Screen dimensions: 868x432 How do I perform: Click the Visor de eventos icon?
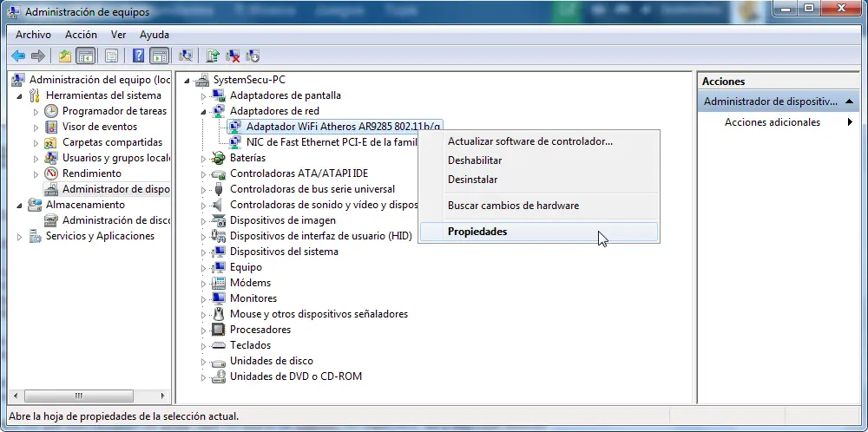click(51, 127)
